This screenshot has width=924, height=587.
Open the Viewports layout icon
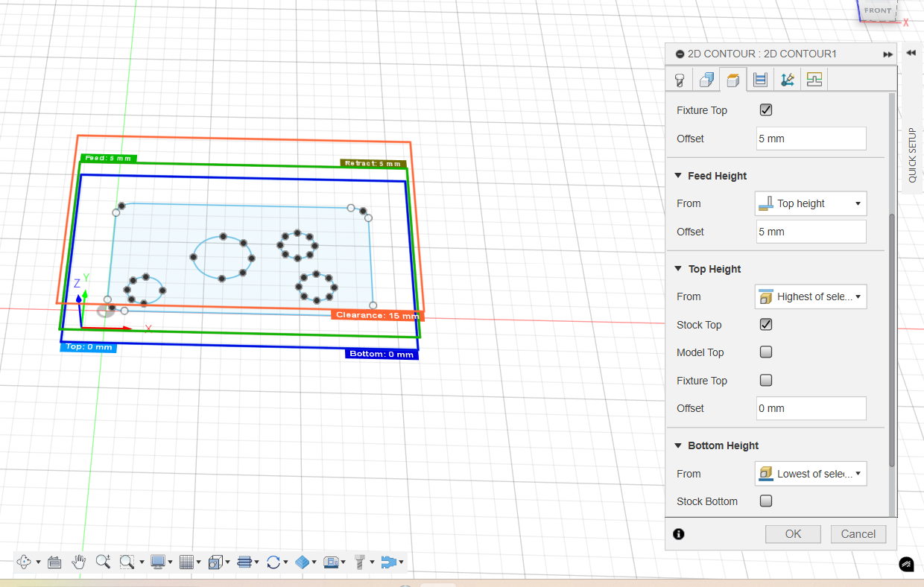click(x=215, y=562)
